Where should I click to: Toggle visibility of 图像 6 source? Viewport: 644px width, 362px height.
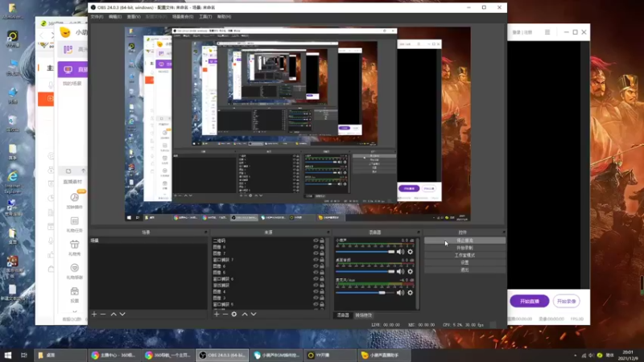tap(316, 266)
